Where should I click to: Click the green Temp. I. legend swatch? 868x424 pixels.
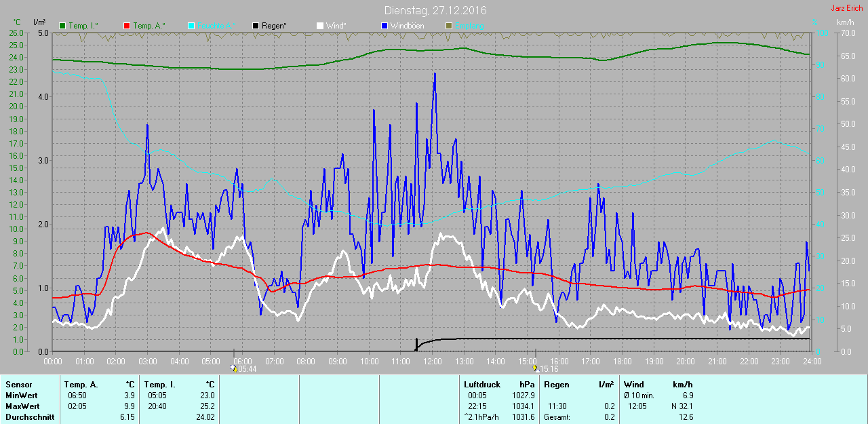[63, 26]
